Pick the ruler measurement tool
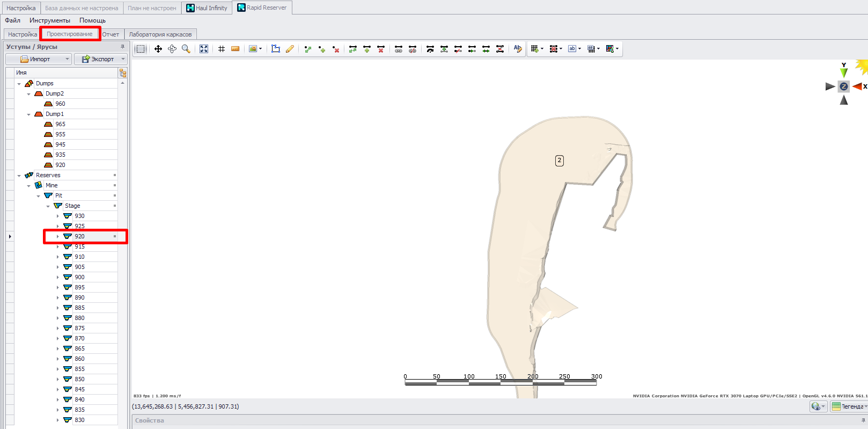 coord(235,49)
